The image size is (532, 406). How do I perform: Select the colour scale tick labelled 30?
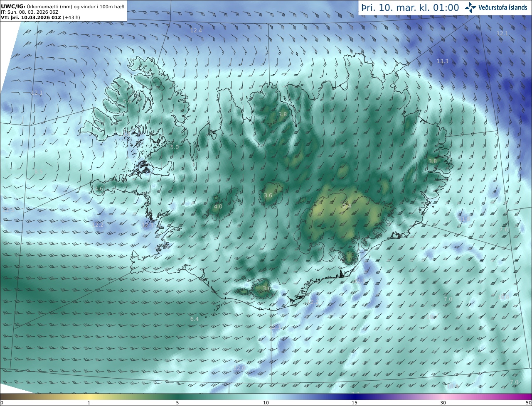click(x=443, y=403)
